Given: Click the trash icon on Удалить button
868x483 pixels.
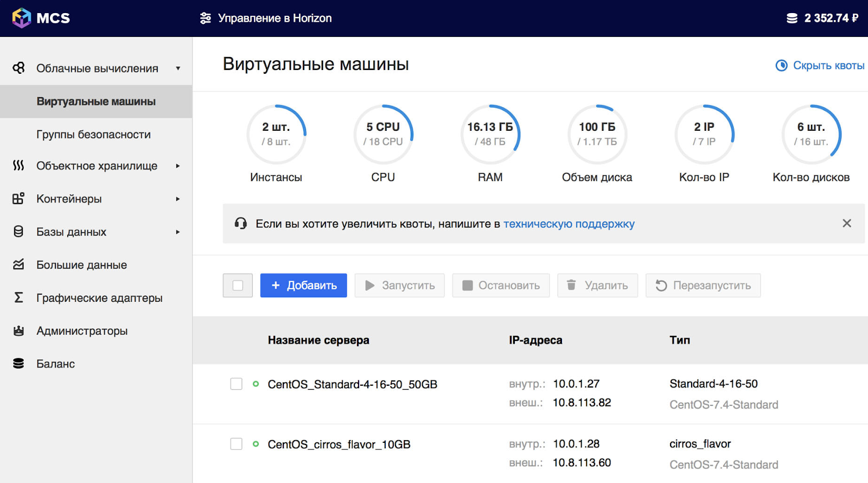Looking at the screenshot, I should pos(571,285).
